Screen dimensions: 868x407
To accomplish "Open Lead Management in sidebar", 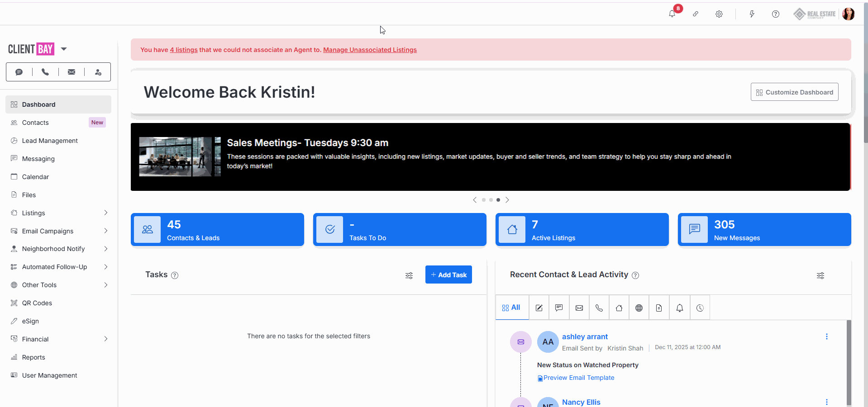I will [x=50, y=141].
